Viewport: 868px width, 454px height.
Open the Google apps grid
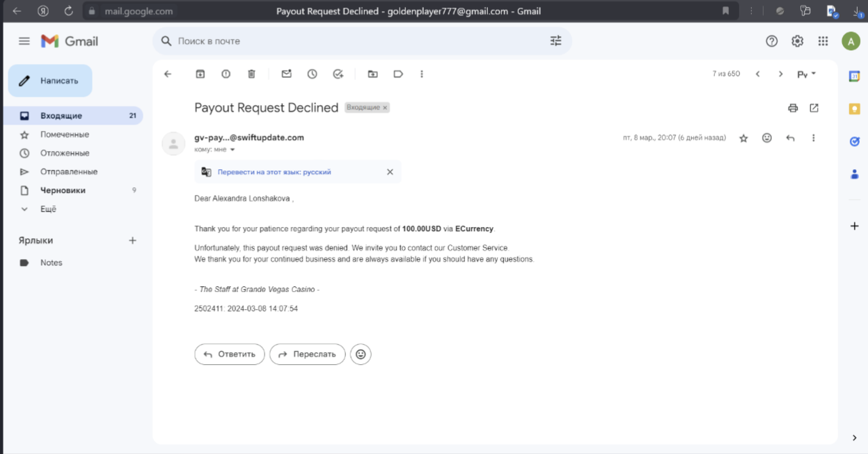[x=823, y=41]
